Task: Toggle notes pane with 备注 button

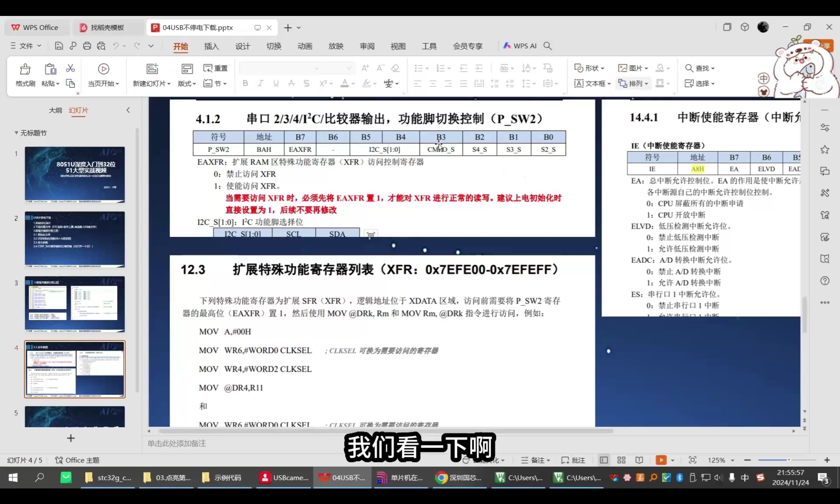Action: [x=535, y=460]
